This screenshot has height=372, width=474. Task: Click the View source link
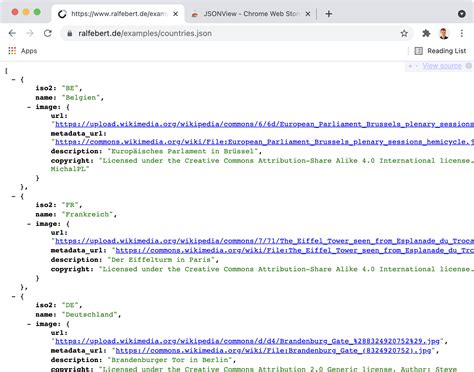[442, 66]
